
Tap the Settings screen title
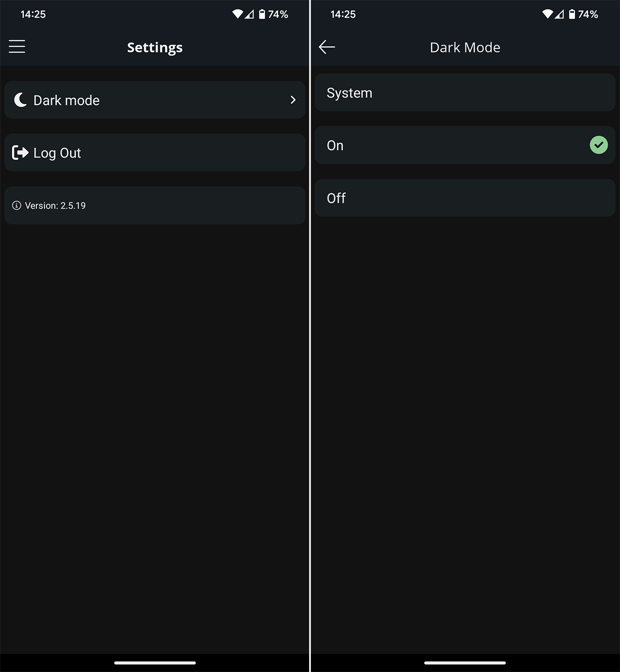click(x=155, y=47)
